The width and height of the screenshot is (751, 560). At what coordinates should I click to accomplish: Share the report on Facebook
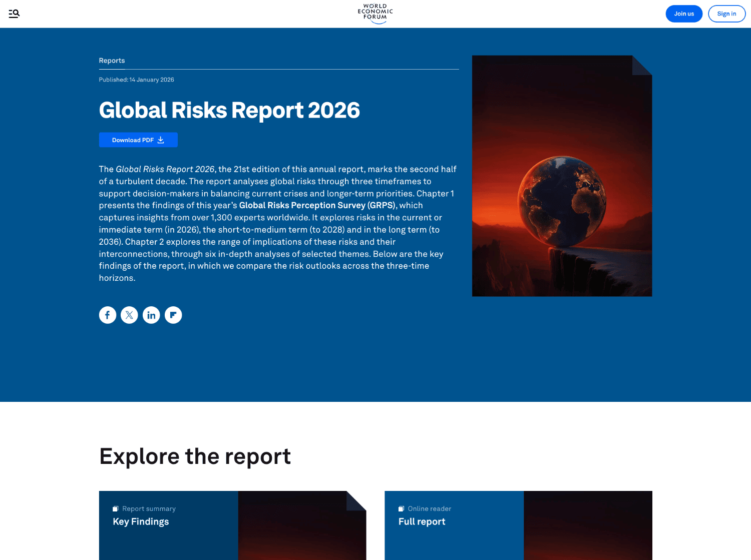click(107, 315)
